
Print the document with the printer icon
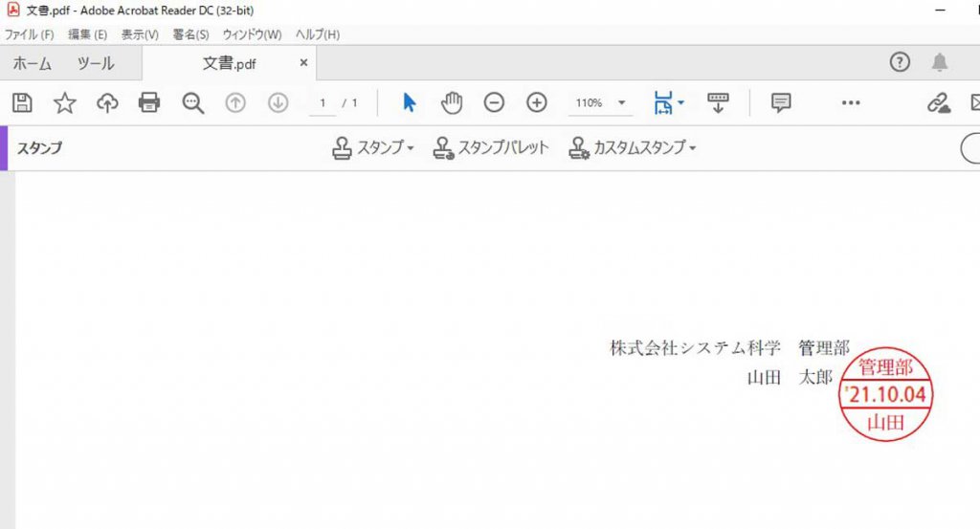(148, 102)
